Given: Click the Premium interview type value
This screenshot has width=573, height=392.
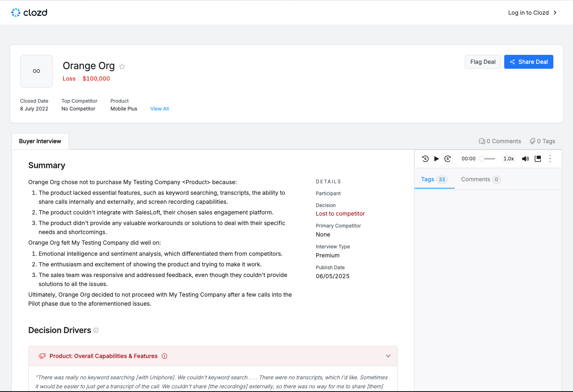Looking at the screenshot, I should tap(328, 255).
